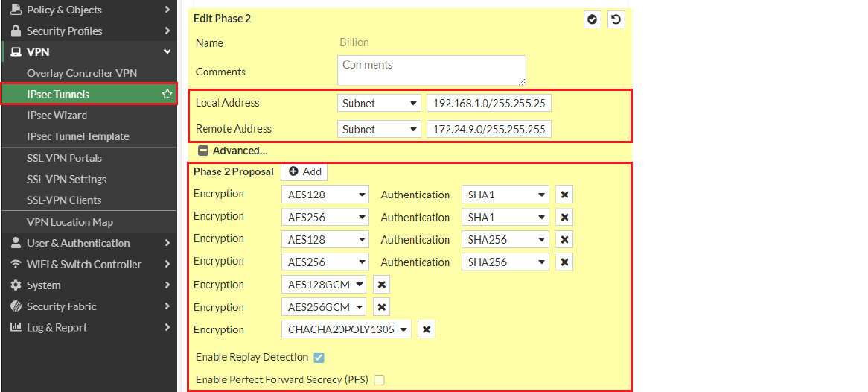Disable the Replay Detection checkbox
This screenshot has height=392, width=868.
[319, 358]
